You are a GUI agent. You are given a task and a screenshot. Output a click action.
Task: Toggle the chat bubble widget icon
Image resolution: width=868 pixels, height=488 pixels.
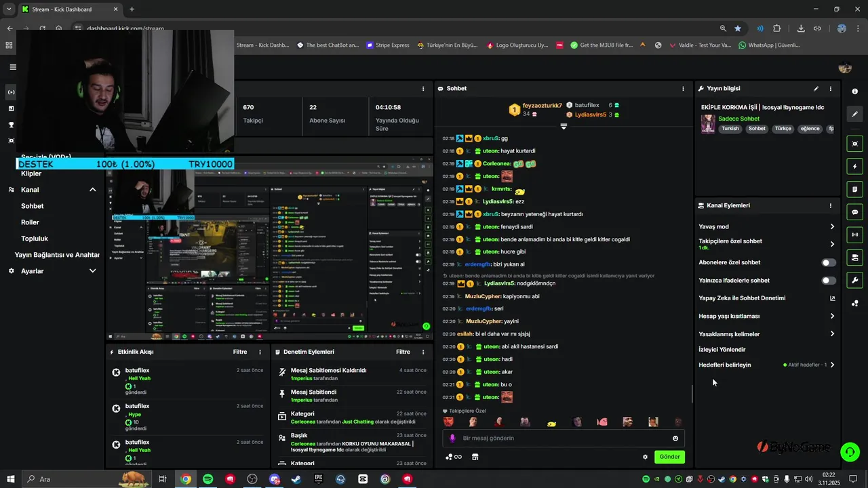tap(854, 211)
